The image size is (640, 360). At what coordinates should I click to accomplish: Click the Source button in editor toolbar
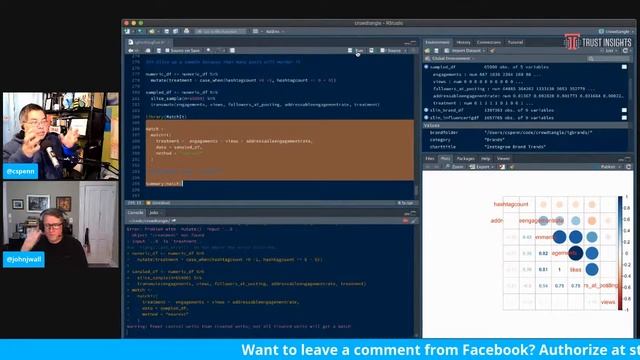click(x=391, y=51)
